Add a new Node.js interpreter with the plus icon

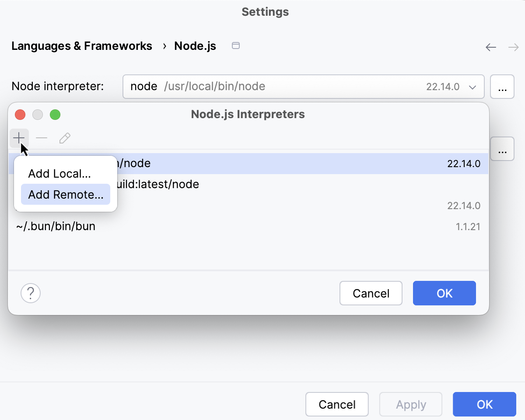(x=19, y=138)
